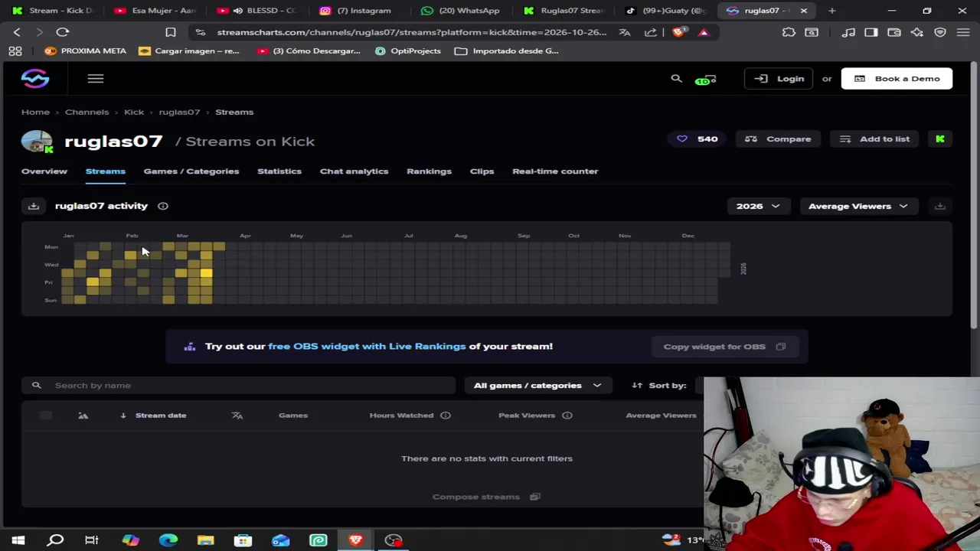980x551 pixels.
Task: Open browser extensions puzzle icon
Action: (789, 32)
